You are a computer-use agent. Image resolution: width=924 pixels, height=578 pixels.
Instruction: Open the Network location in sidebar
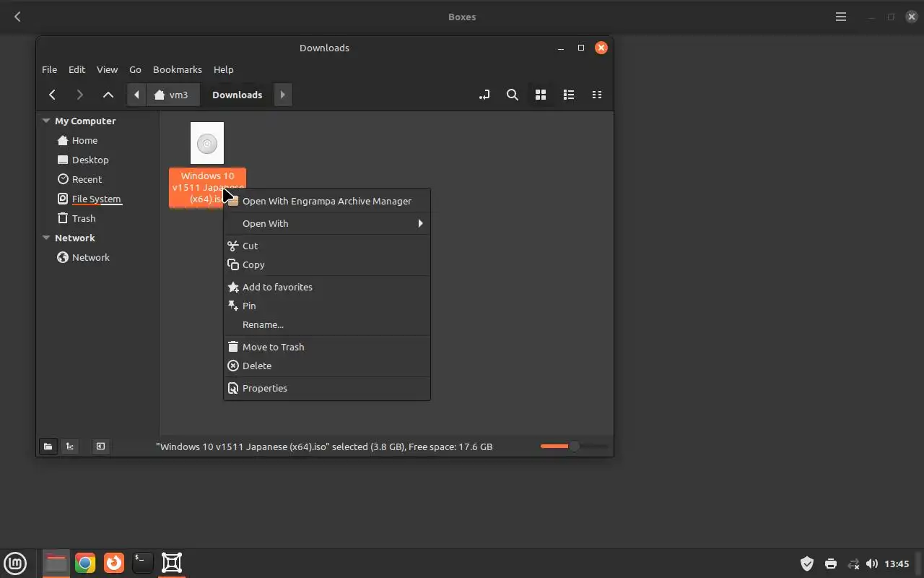91,257
